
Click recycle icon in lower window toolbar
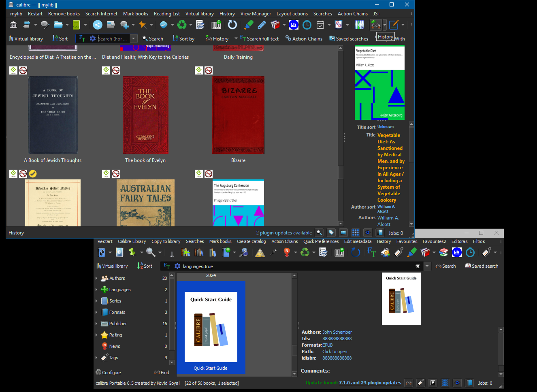tap(305, 252)
